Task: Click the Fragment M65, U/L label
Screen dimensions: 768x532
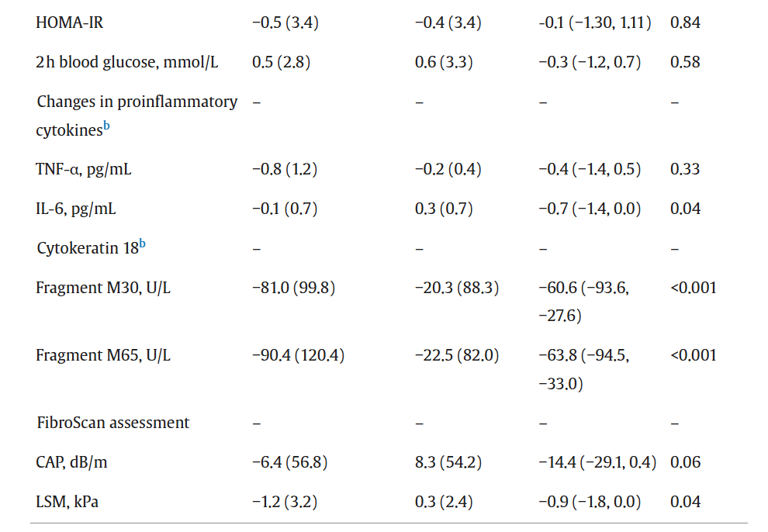Action: [x=103, y=356]
